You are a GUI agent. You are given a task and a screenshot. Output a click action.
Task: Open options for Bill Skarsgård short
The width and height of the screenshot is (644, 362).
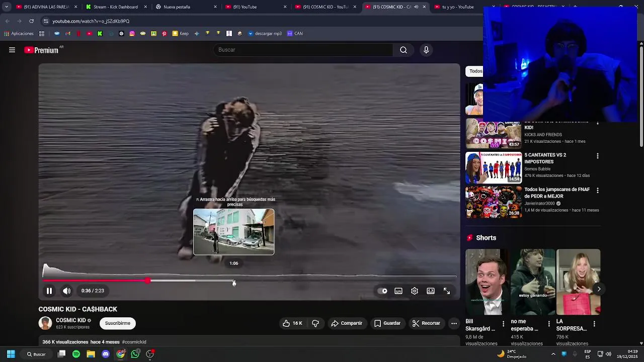pos(503,324)
